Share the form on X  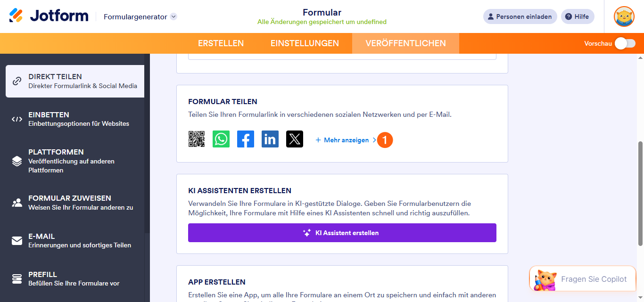pyautogui.click(x=295, y=139)
